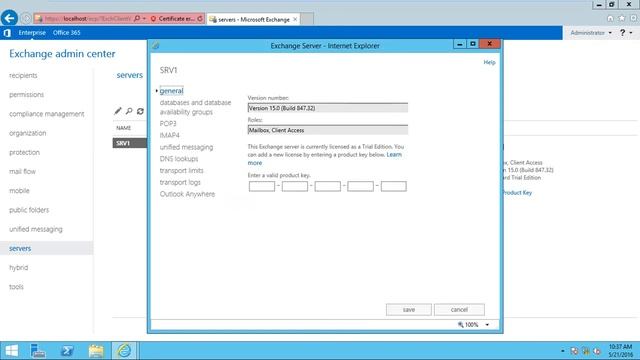The height and width of the screenshot is (360, 640).
Task: Switch to servers - Microsoft Exchange tab
Action: pos(254,19)
